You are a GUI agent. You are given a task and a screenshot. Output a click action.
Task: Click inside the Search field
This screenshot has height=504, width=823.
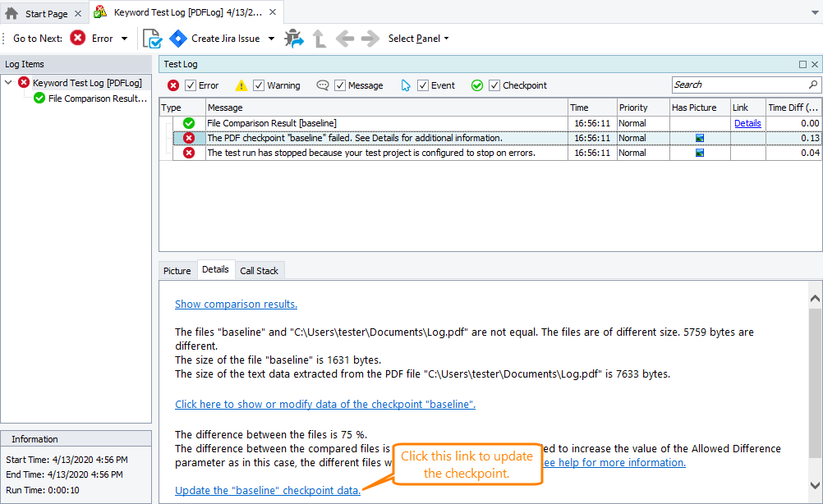tap(739, 85)
